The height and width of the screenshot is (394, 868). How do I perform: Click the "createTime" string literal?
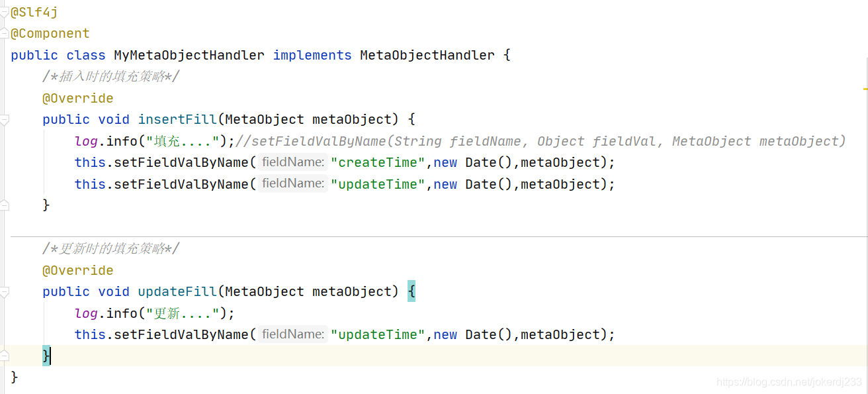(x=378, y=162)
